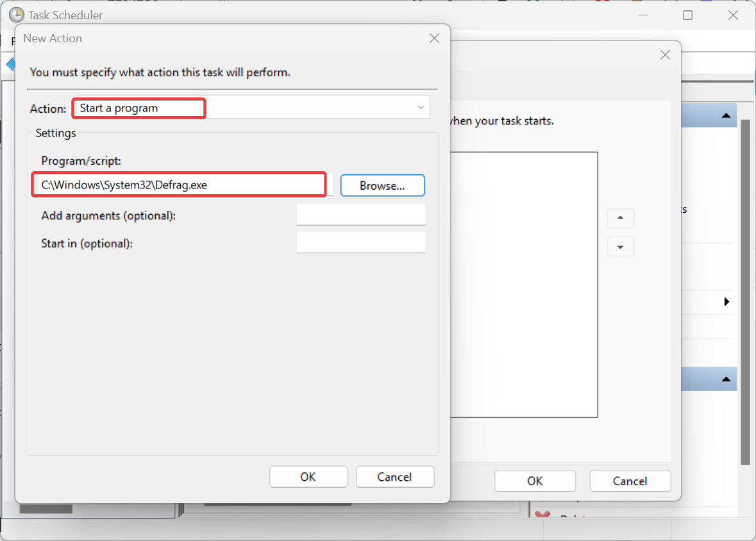Click the Browse... button
This screenshot has width=756, height=541.
point(382,186)
